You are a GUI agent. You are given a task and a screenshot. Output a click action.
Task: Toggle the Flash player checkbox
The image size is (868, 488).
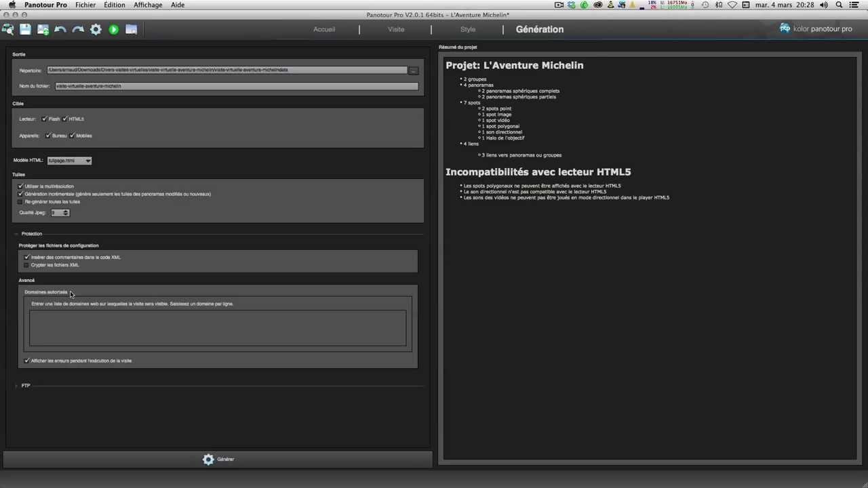pyautogui.click(x=45, y=119)
